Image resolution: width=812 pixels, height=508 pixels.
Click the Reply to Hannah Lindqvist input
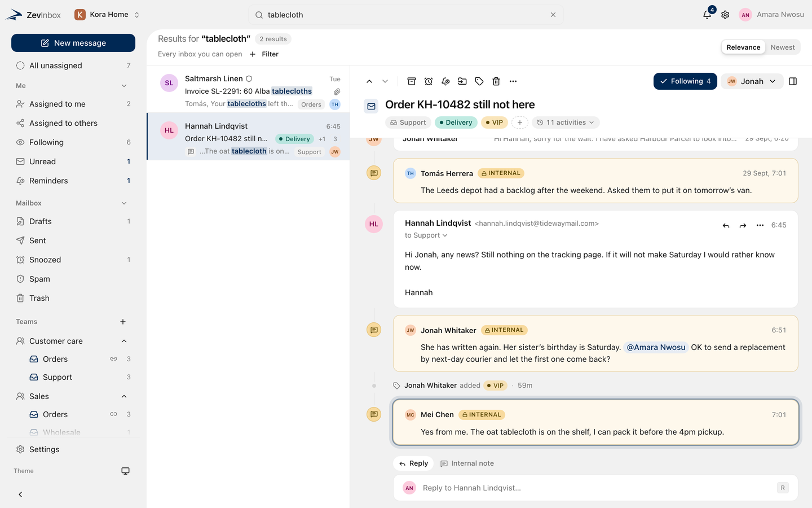click(x=595, y=488)
